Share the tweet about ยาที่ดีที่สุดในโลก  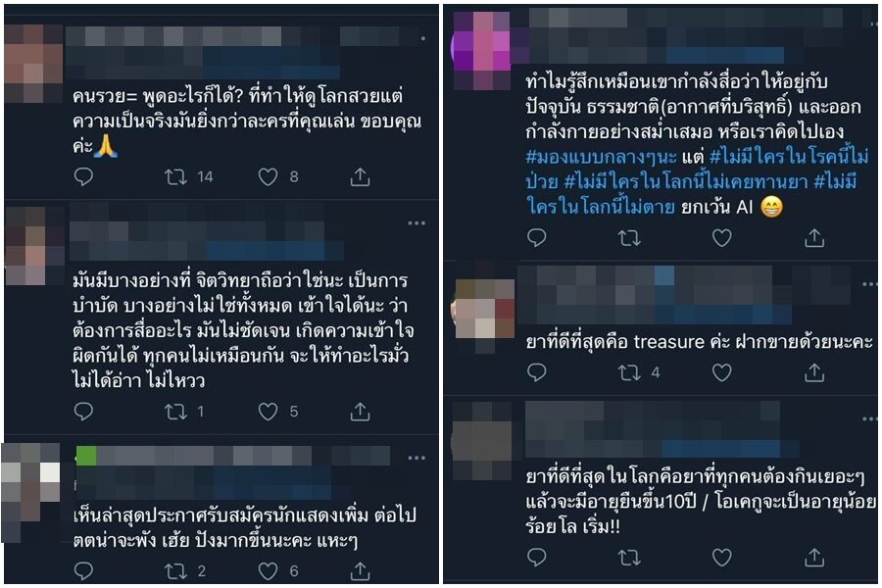[814, 557]
